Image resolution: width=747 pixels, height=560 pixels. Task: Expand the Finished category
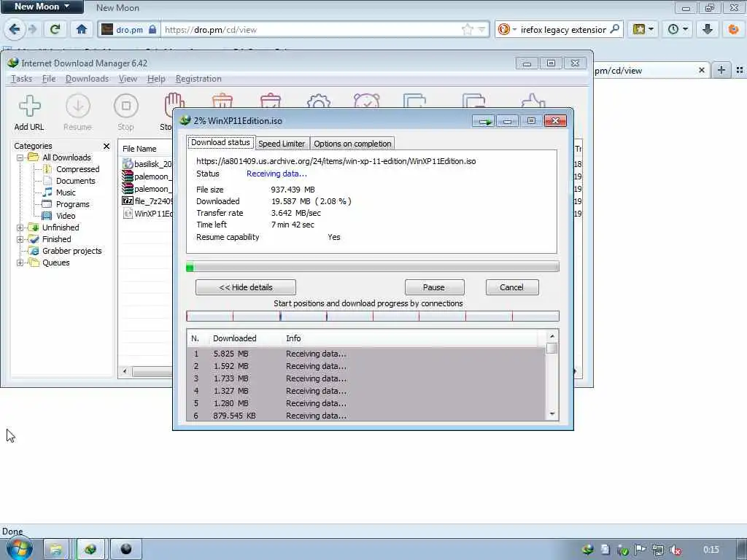(20, 239)
